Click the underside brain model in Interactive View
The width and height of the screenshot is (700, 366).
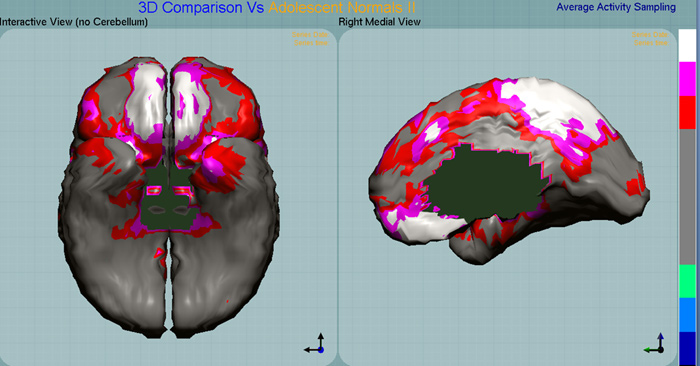point(169,196)
